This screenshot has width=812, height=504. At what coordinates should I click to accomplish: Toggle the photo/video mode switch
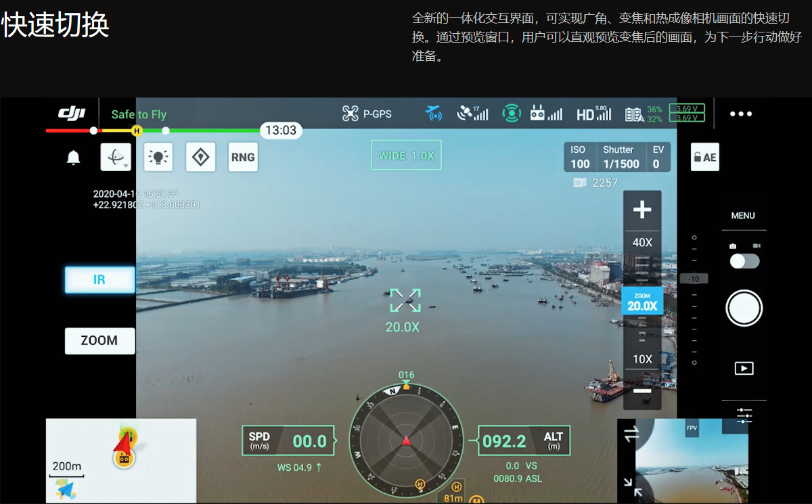pyautogui.click(x=744, y=260)
